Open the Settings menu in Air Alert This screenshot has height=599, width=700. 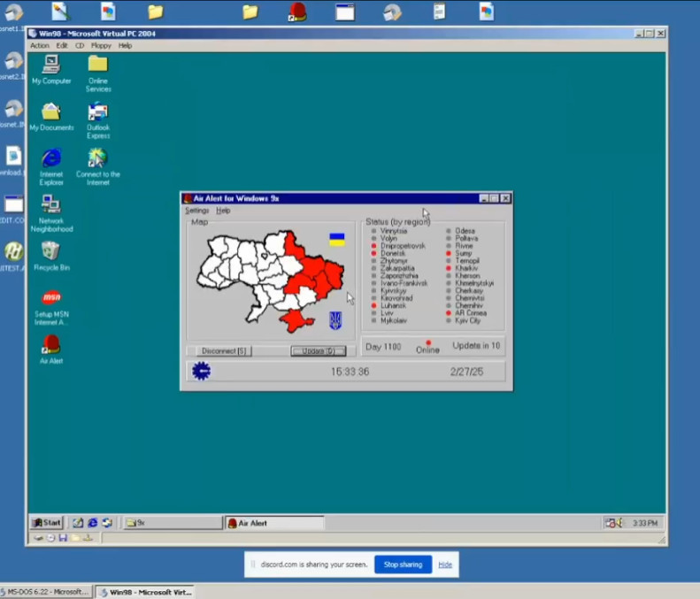tap(196, 211)
